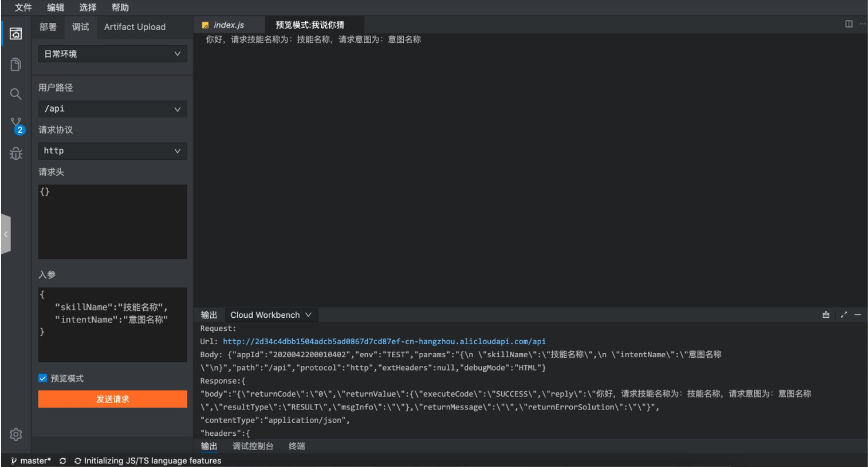Click the 请求头 label

51,173
